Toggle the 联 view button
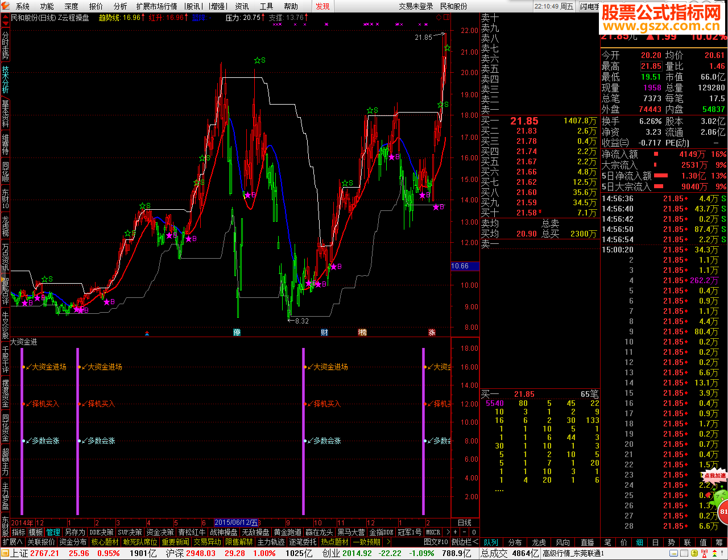Viewport: 728px width, 560px height. (x=687, y=542)
